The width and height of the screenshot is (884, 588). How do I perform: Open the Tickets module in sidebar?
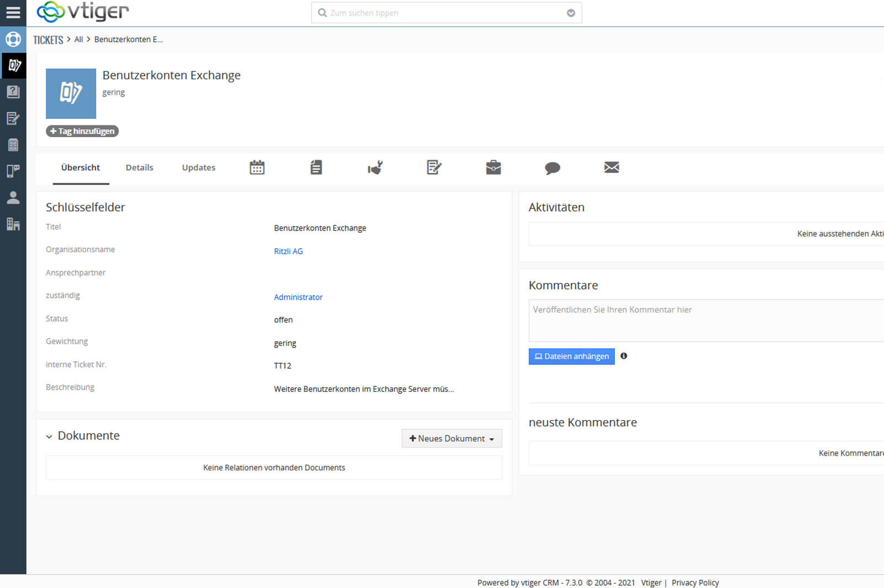[13, 66]
